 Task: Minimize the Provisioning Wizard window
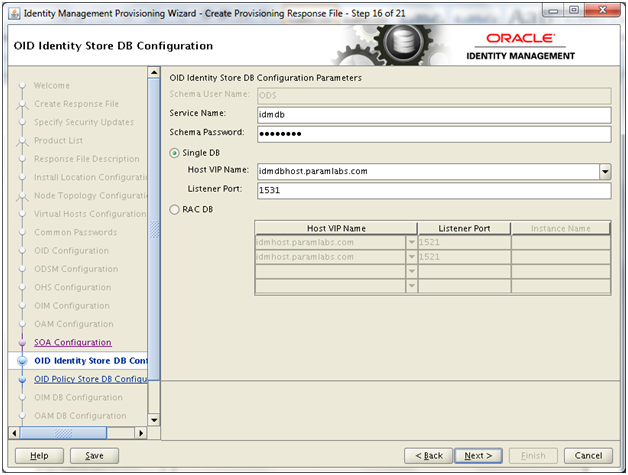[x=553, y=11]
